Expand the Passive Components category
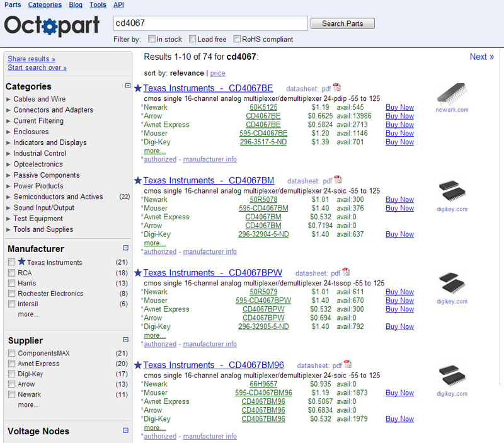The image size is (504, 443). [x=8, y=176]
